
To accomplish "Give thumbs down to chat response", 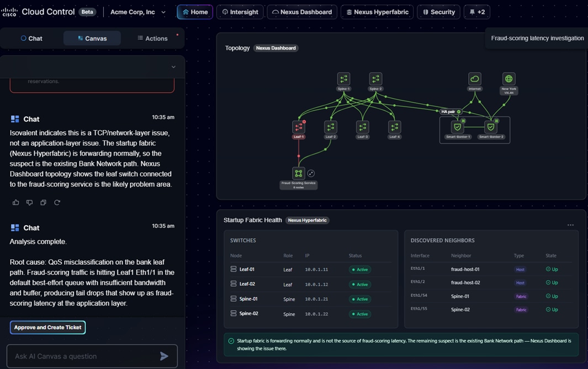I will coord(30,202).
